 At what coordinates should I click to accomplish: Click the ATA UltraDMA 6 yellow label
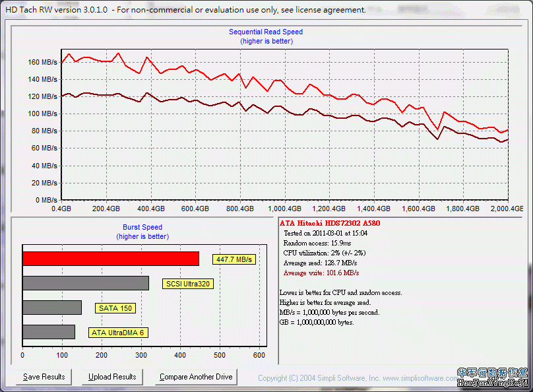click(x=118, y=332)
